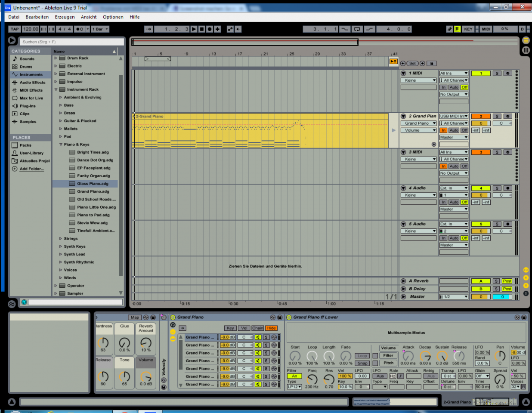Toggle track 3 activator button
This screenshot has width=532, height=413.
click(x=481, y=152)
